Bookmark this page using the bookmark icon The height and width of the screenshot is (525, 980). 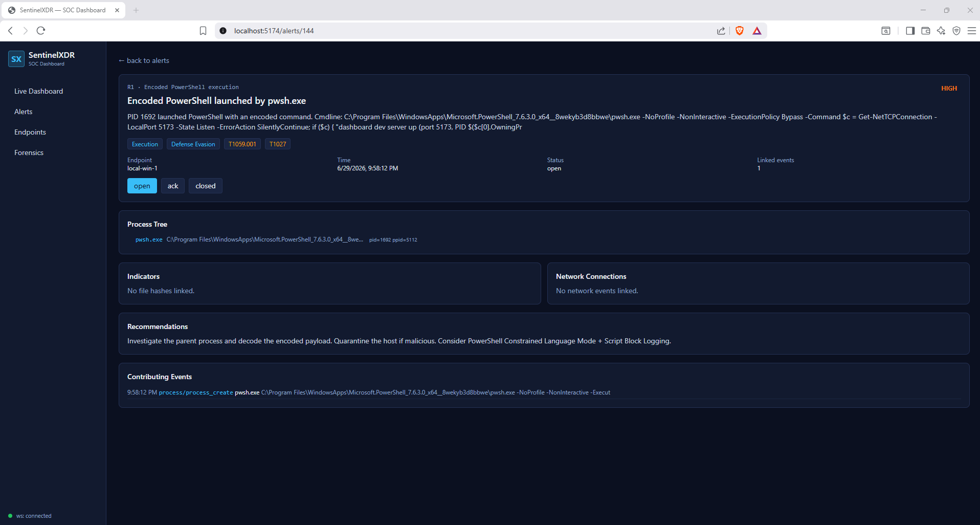[203, 31]
